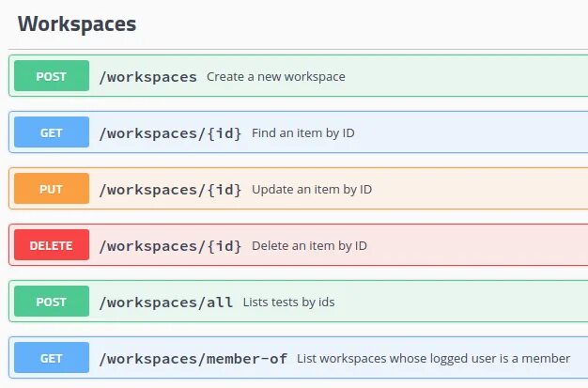Screen dimensions: 588x388
Task: Click the POST badge for create workspace
Action: (x=52, y=76)
